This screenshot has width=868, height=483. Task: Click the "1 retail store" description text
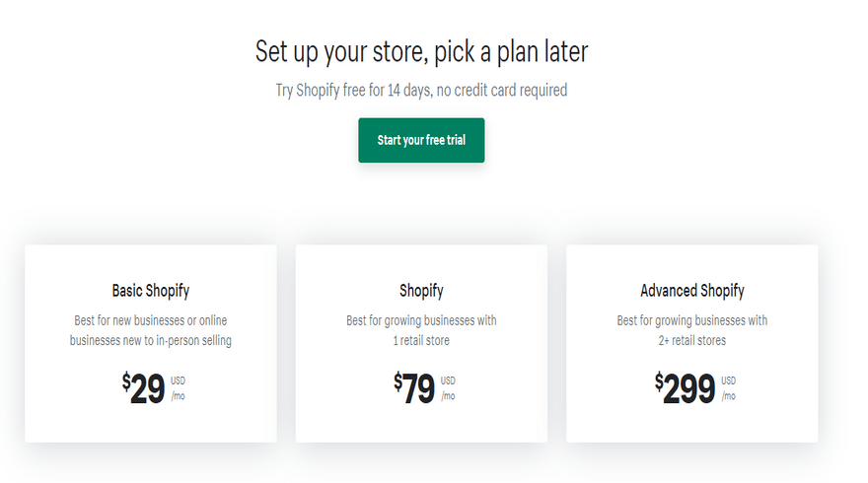tap(421, 340)
